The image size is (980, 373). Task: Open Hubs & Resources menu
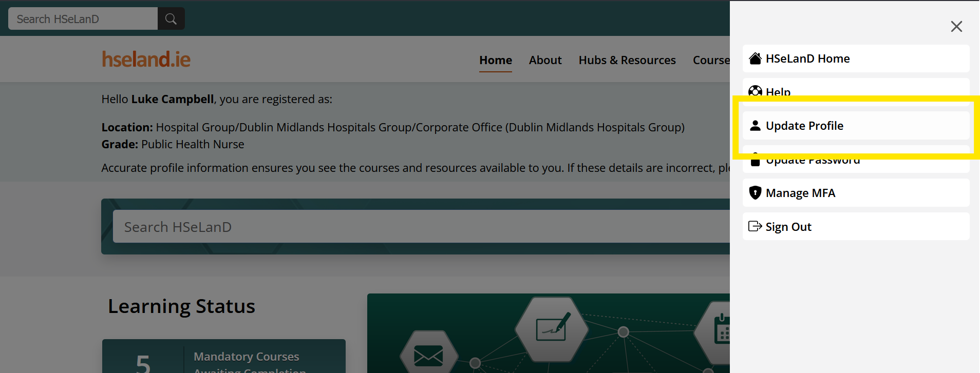click(x=627, y=60)
